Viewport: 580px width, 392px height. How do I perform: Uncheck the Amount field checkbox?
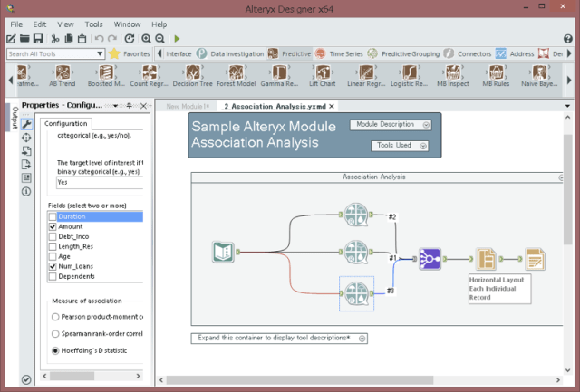tap(53, 227)
